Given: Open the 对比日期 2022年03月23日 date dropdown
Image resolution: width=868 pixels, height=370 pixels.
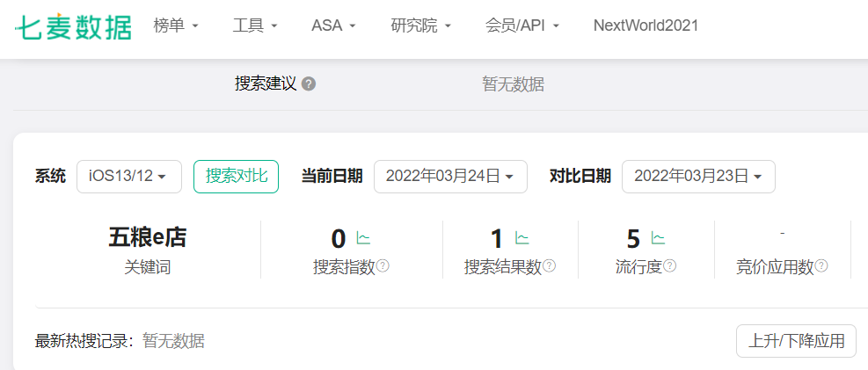Looking at the screenshot, I should pos(698,177).
